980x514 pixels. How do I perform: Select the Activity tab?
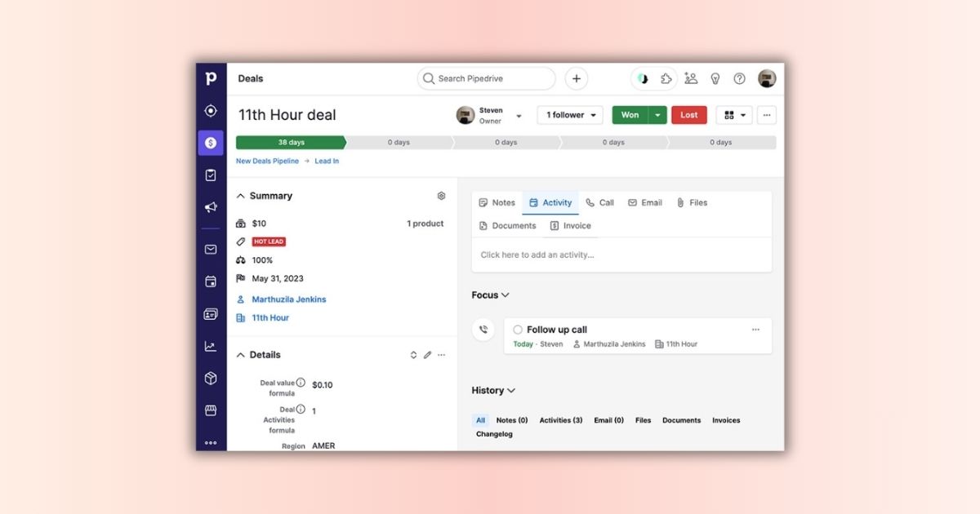click(x=550, y=202)
